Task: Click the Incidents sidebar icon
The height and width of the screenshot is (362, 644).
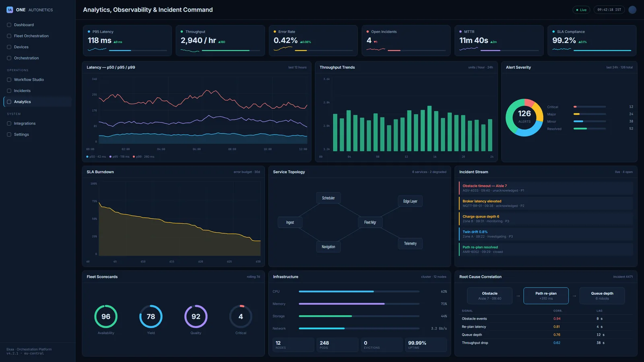Action: click(9, 90)
